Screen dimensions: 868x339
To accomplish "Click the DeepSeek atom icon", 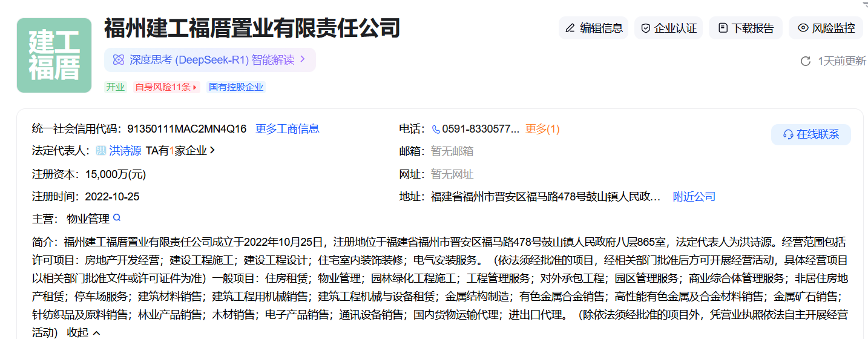I will coord(119,60).
